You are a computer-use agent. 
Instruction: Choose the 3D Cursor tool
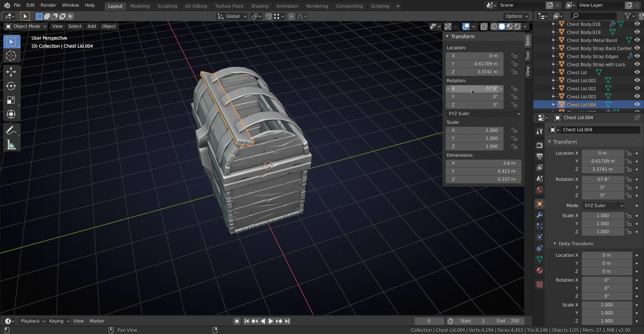(x=11, y=56)
